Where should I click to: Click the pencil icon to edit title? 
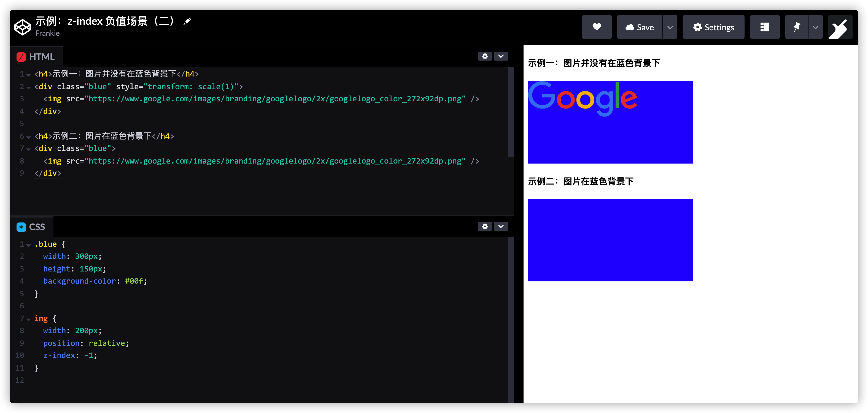click(187, 21)
